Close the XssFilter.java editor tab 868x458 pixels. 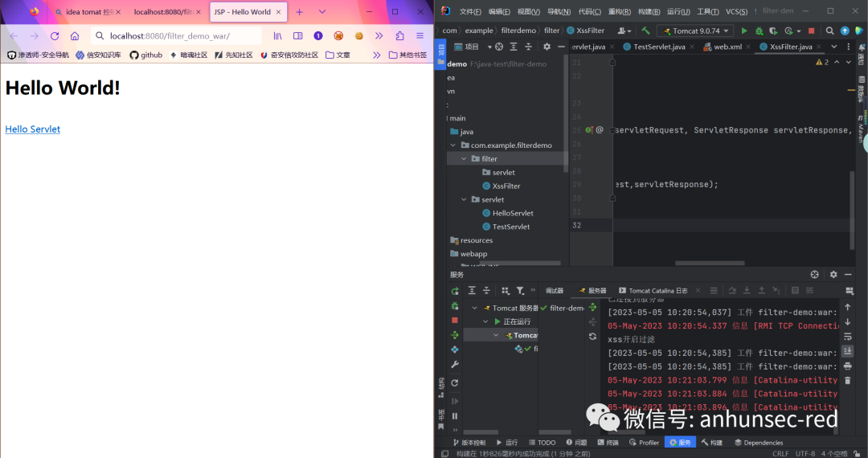click(819, 47)
